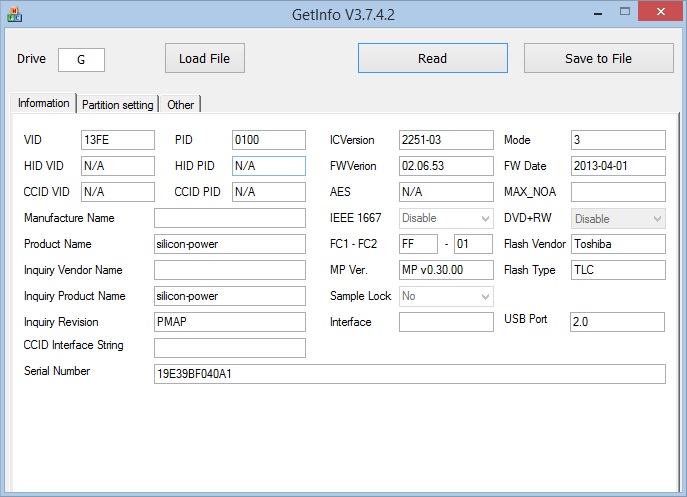Click the GetInfo V3.7.4.2 title text
This screenshot has width=687, height=497.
tap(344, 14)
